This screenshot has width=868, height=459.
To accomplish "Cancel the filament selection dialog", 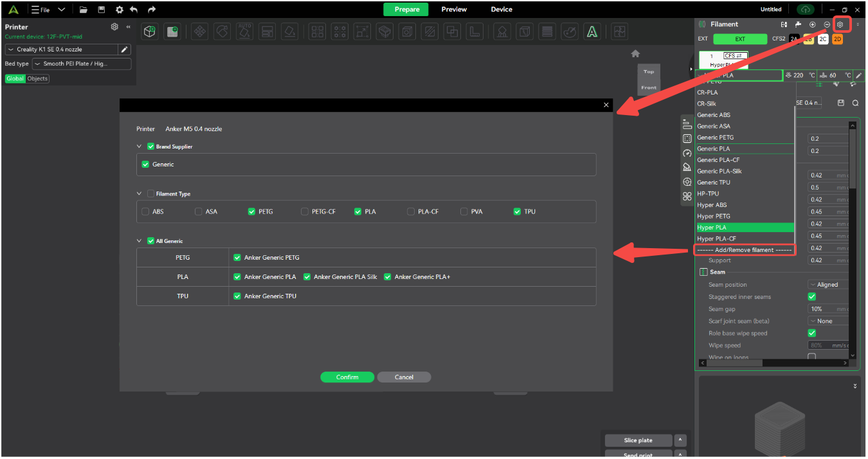I will coord(404,377).
